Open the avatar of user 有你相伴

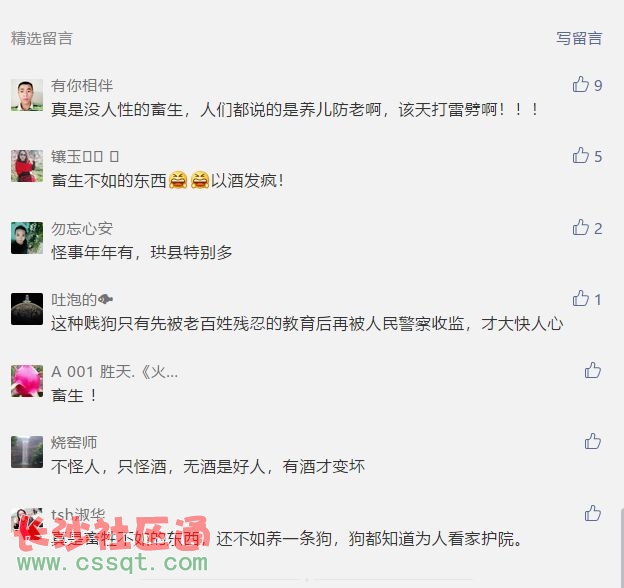[x=27, y=95]
